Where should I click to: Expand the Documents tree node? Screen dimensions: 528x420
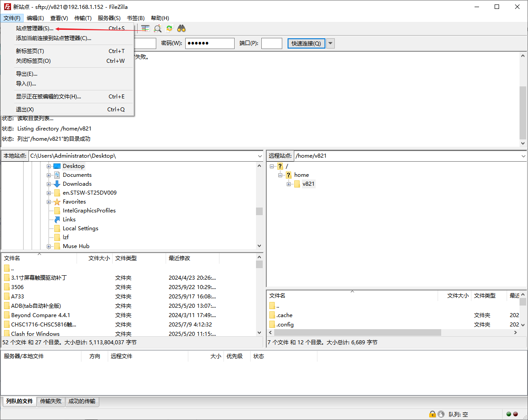(49, 175)
